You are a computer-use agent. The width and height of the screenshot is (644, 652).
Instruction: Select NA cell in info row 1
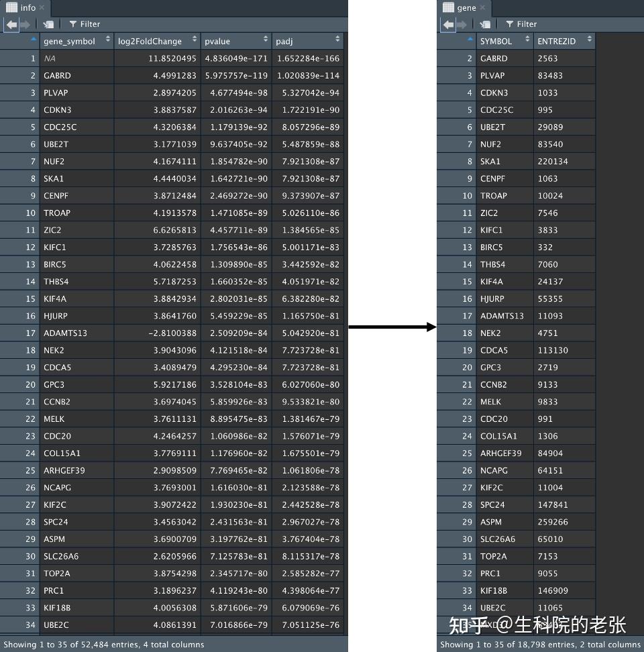click(x=50, y=58)
